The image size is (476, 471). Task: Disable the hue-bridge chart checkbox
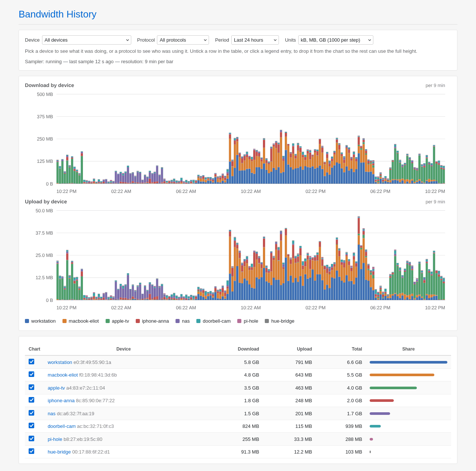[x=32, y=451]
